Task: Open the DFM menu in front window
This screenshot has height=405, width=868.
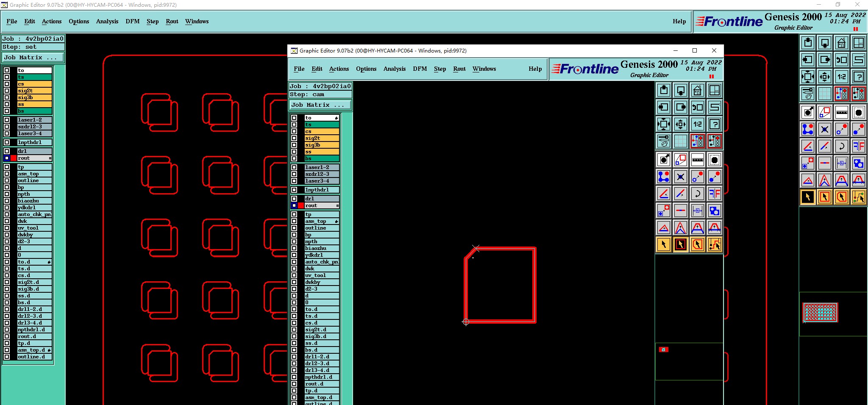Action: (x=420, y=69)
